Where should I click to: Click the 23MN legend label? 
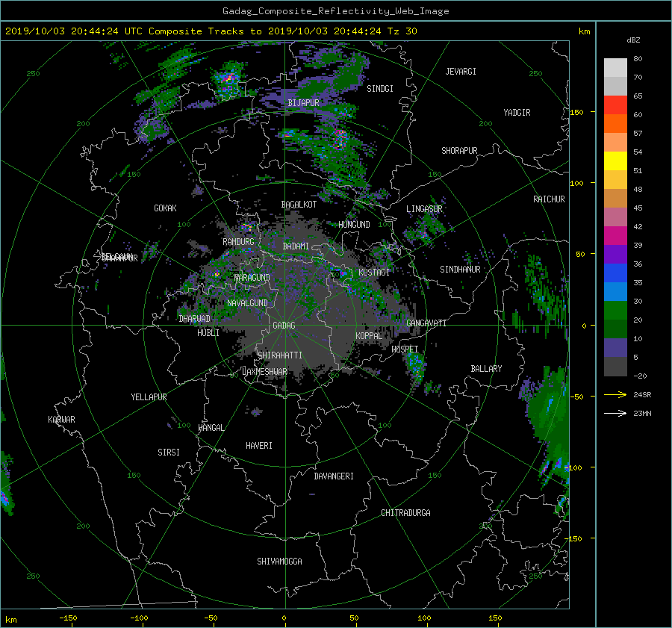642,413
